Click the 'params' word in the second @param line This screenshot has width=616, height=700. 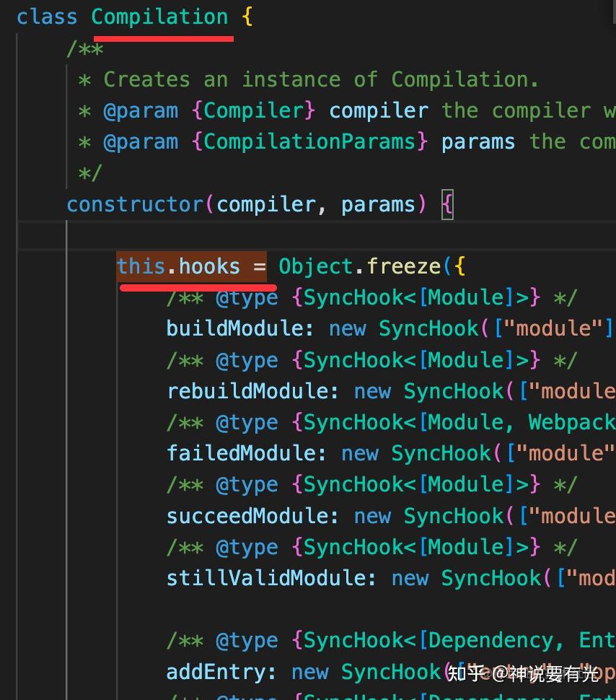pos(478,142)
